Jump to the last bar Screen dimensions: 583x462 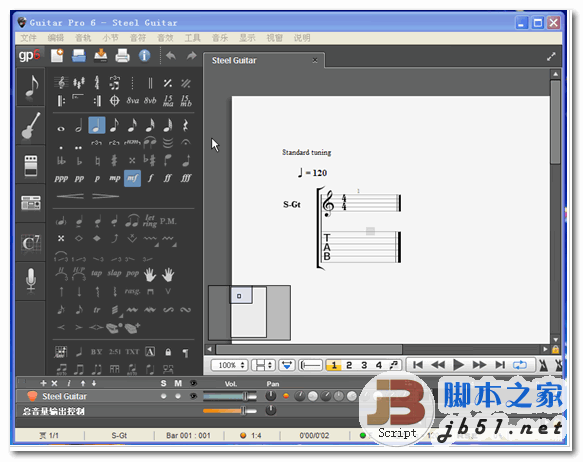(500, 365)
